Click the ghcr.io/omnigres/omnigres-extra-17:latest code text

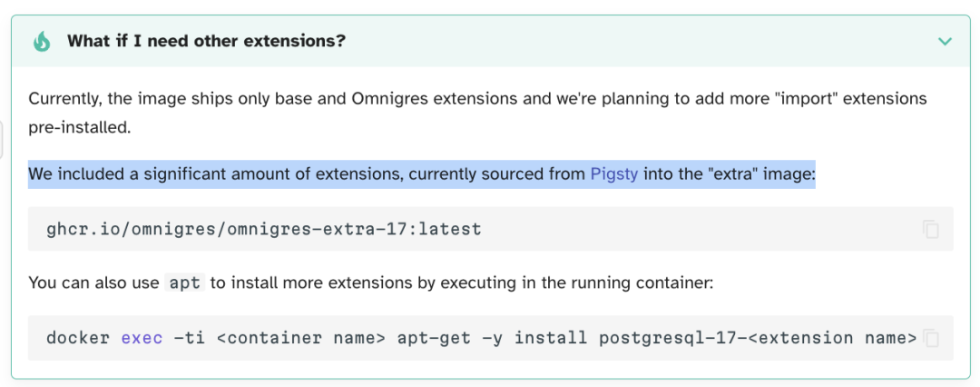(263, 229)
